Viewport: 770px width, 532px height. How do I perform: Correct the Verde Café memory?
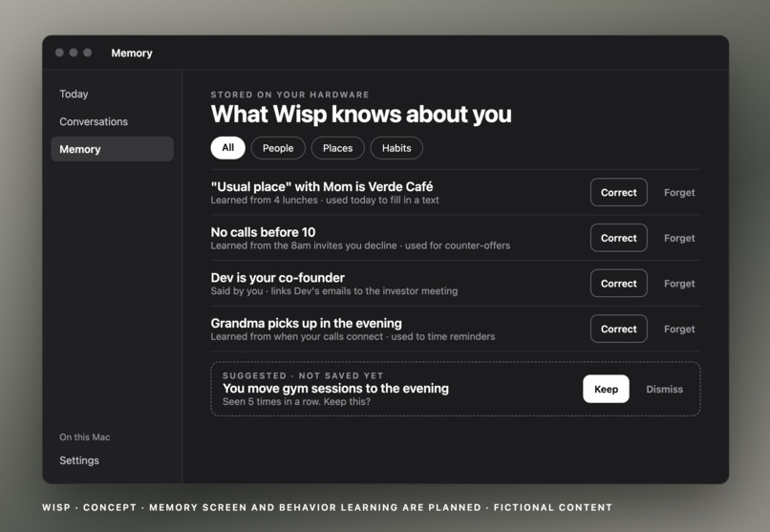tap(618, 192)
